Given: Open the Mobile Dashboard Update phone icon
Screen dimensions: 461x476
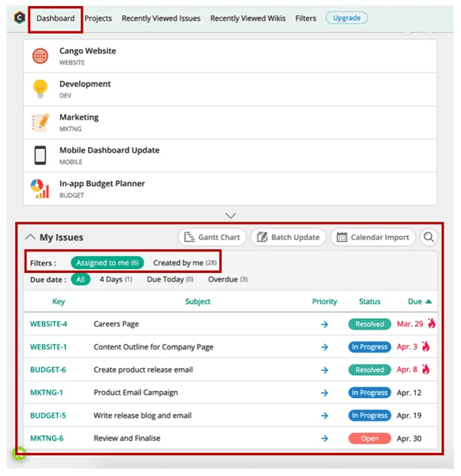Looking at the screenshot, I should click(40, 155).
